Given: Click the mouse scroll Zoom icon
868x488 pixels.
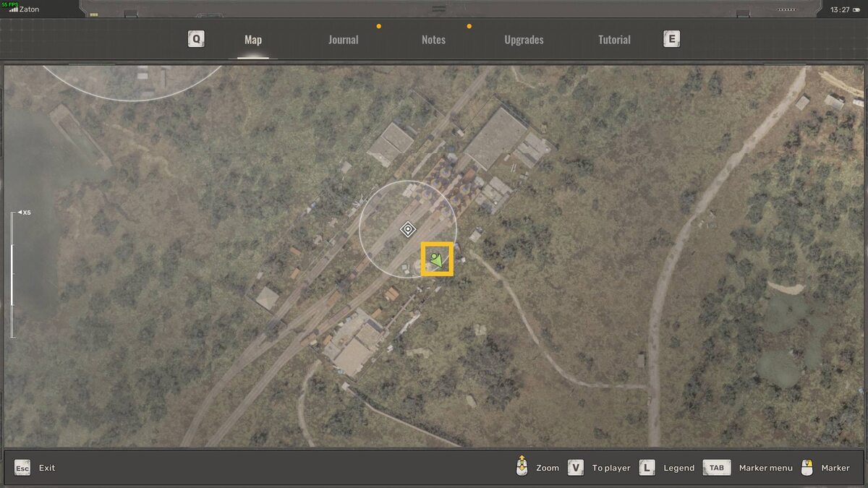Looking at the screenshot, I should [521, 467].
